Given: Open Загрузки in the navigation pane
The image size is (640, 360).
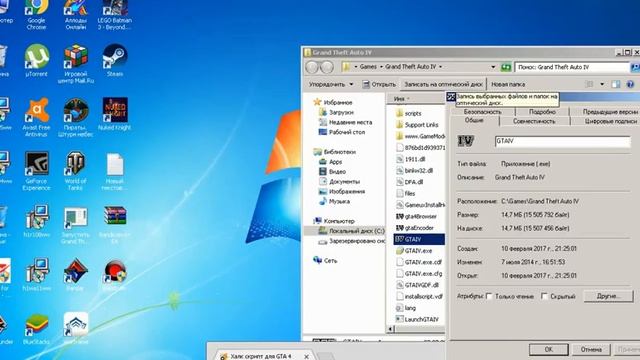Looking at the screenshot, I should pyautogui.click(x=336, y=112).
